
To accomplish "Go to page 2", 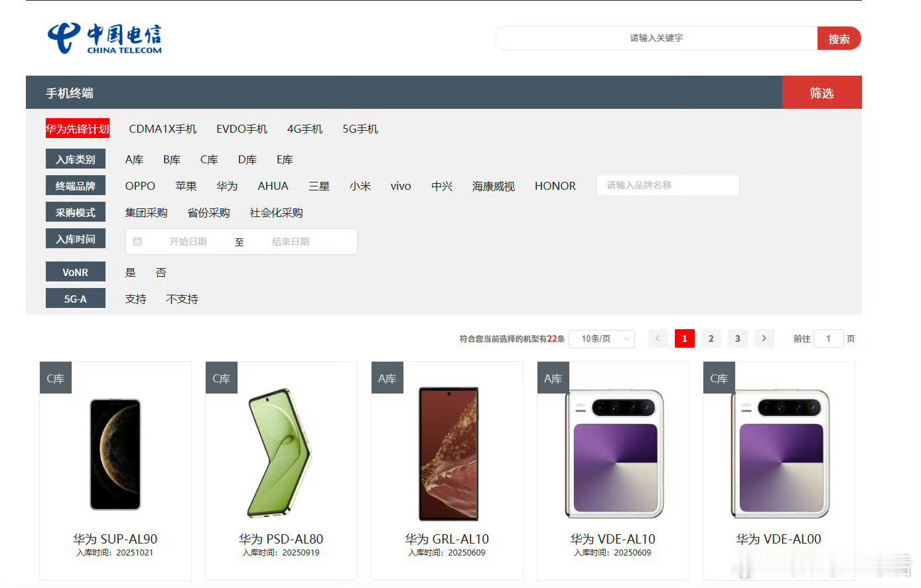I will (711, 338).
